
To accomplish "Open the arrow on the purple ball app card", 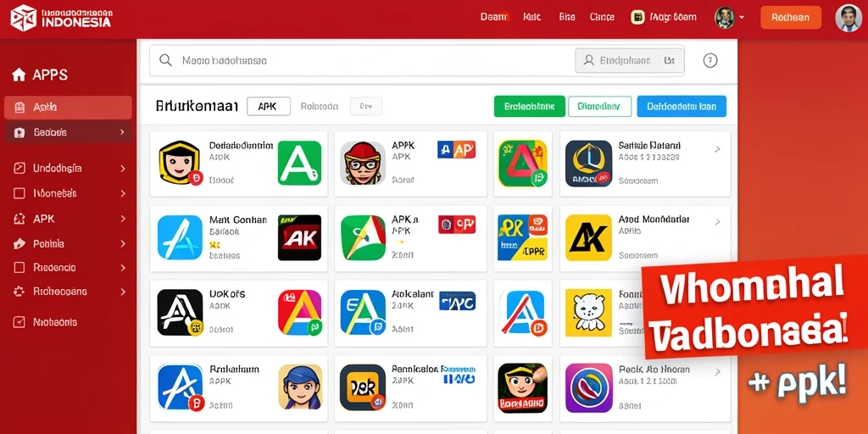I will pos(717,372).
